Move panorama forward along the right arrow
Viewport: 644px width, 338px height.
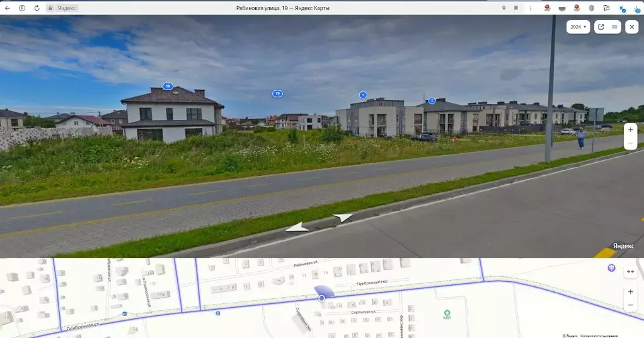(x=343, y=218)
